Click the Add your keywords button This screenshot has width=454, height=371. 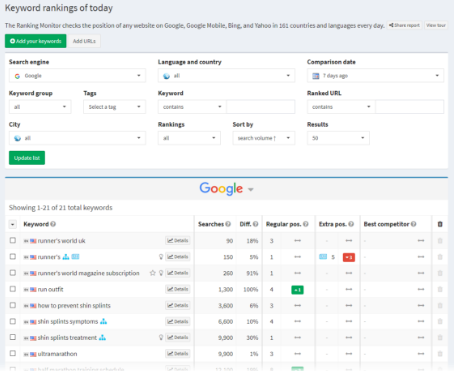pyautogui.click(x=35, y=41)
